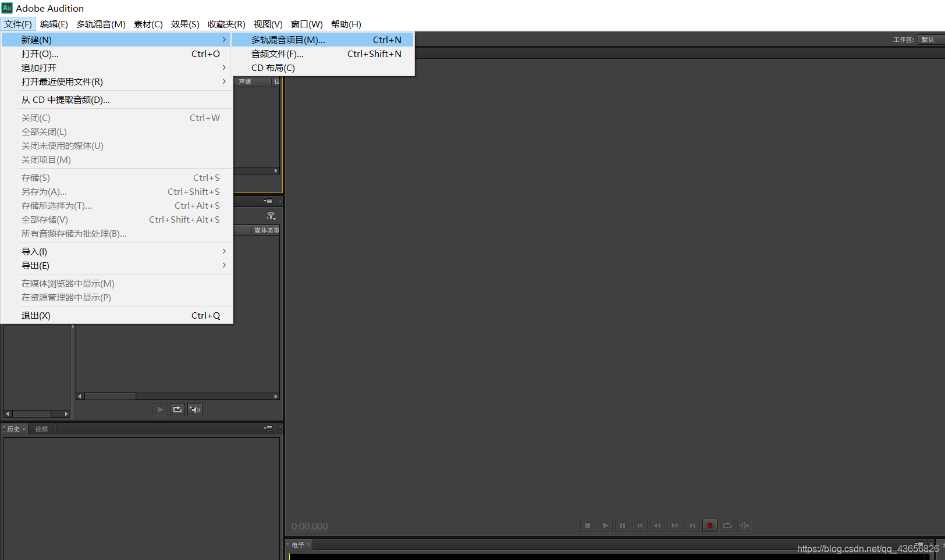Toggle loop playback in media browser preview
The width and height of the screenshot is (945, 560).
177,410
